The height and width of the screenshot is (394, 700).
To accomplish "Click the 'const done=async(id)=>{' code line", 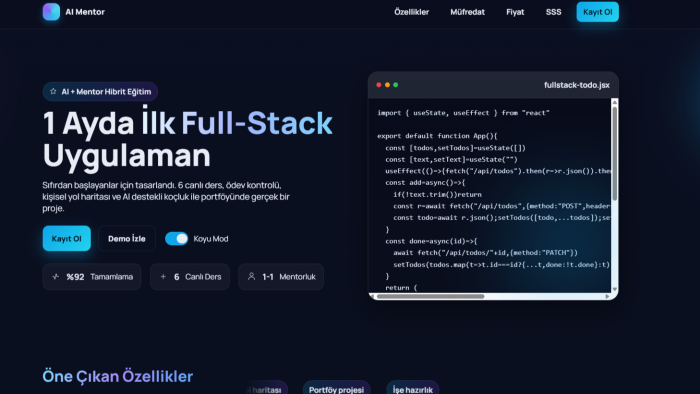I will tap(431, 241).
